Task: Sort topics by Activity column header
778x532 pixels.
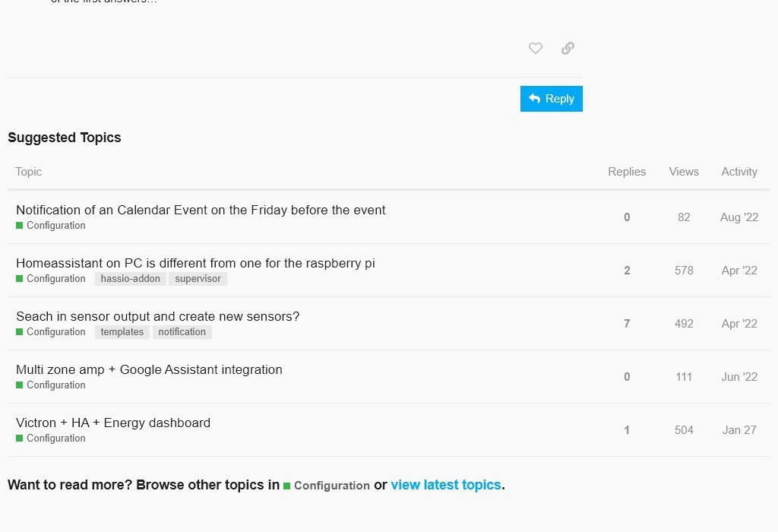Action: point(739,172)
